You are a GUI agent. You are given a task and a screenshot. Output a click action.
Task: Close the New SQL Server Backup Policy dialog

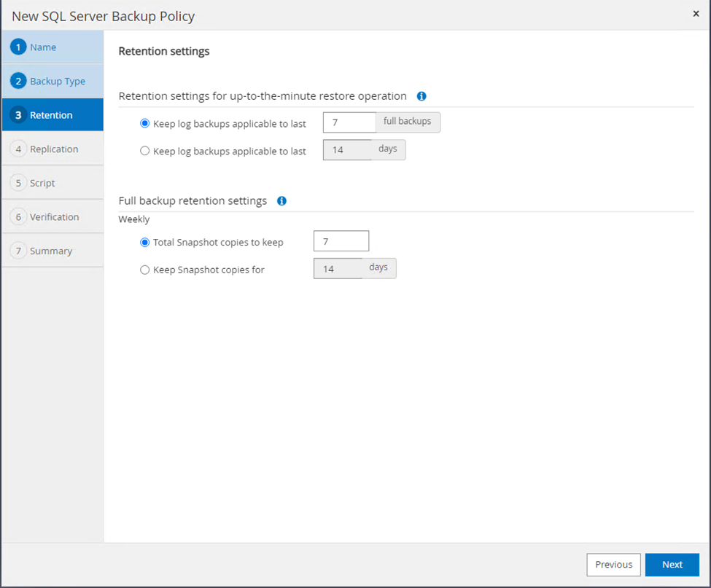[x=696, y=14]
